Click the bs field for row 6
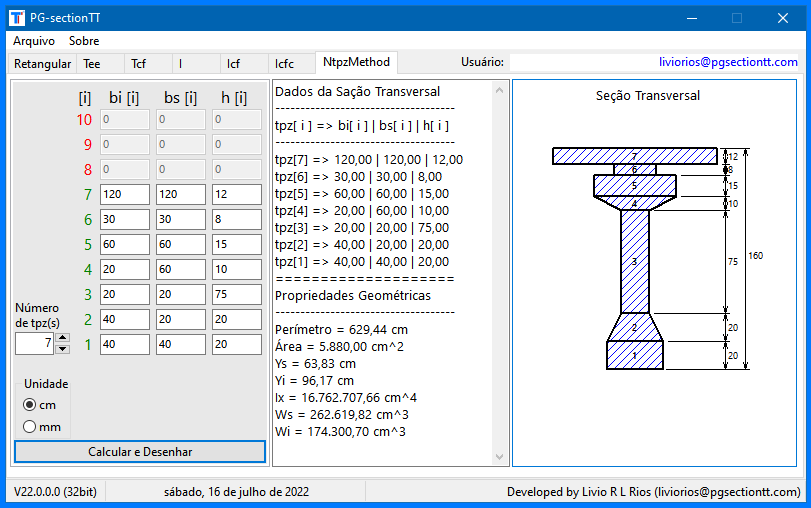This screenshot has width=811, height=508. [181, 219]
